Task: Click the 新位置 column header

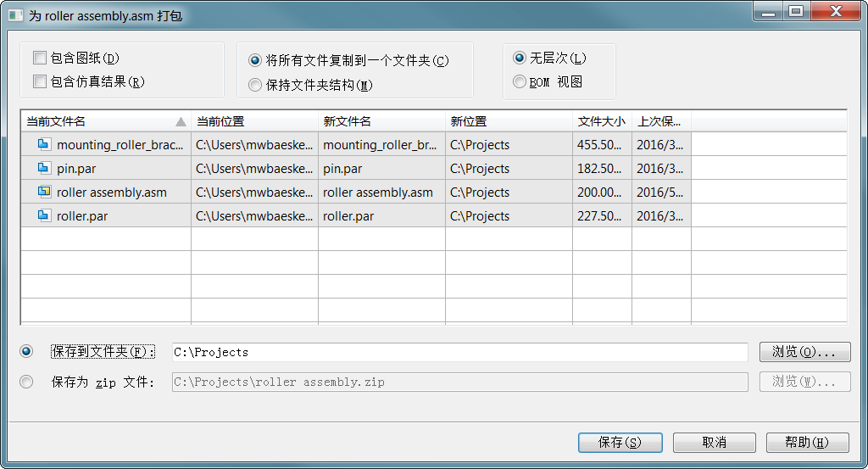Action: click(508, 121)
